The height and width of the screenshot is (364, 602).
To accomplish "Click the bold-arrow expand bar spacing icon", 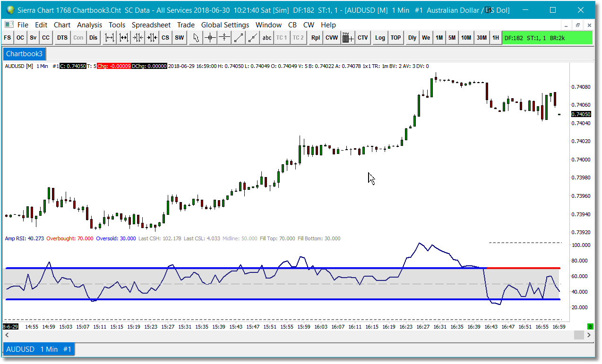I will pos(124,38).
